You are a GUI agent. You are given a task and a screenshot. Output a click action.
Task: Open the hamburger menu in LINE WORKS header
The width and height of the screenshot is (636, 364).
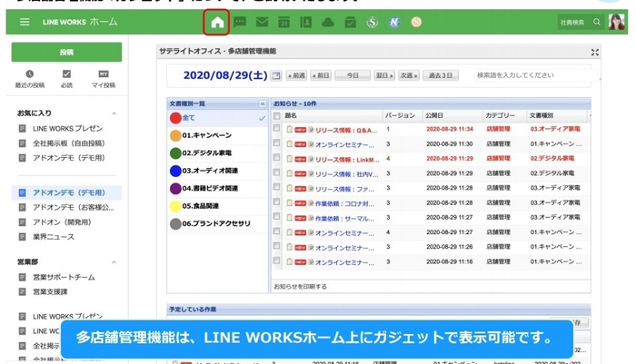25,22
